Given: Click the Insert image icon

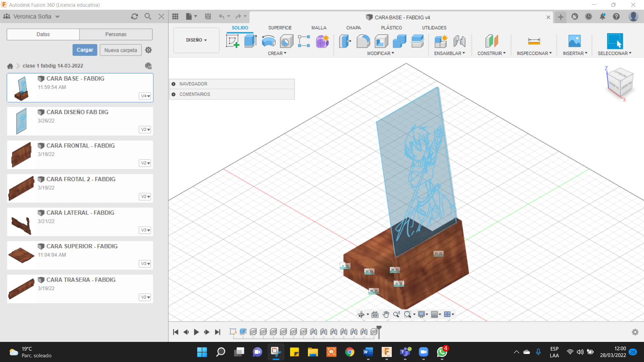Looking at the screenshot, I should pyautogui.click(x=575, y=41).
